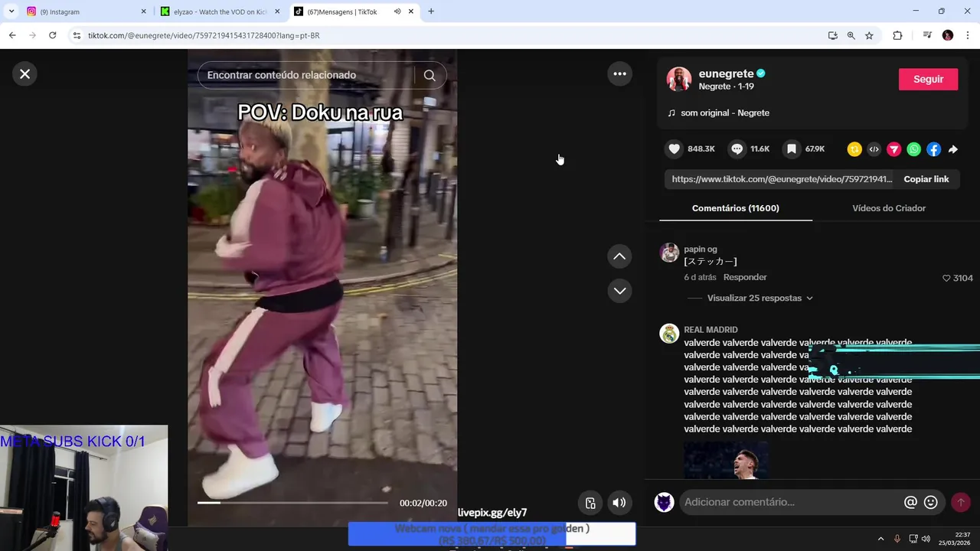Close the TikTok browser tab
980x551 pixels.
pyautogui.click(x=411, y=11)
